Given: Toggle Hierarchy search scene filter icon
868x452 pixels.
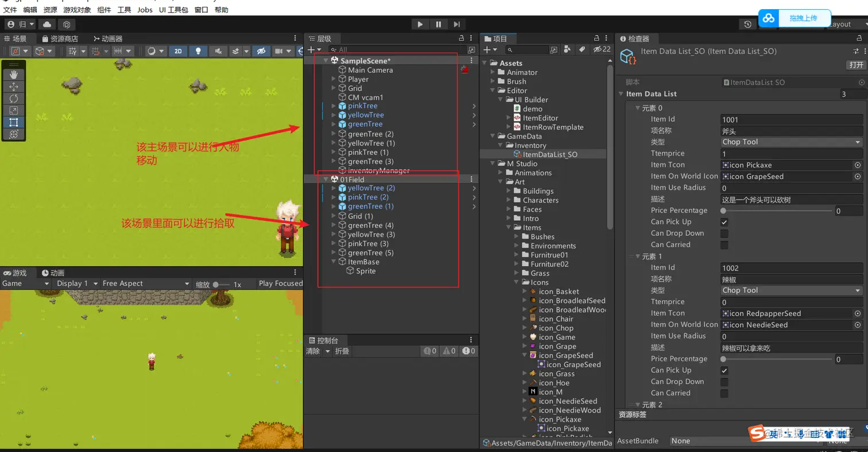Looking at the screenshot, I should point(471,50).
